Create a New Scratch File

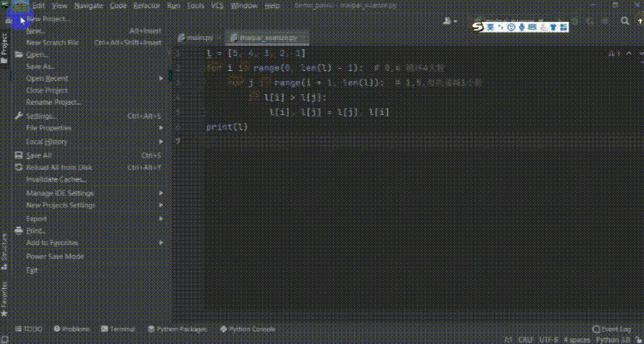coord(52,43)
